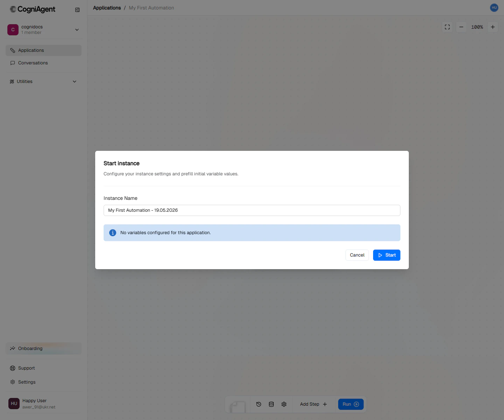Click the CogniAgent logo
This screenshot has width=504, height=420.
(32, 9)
